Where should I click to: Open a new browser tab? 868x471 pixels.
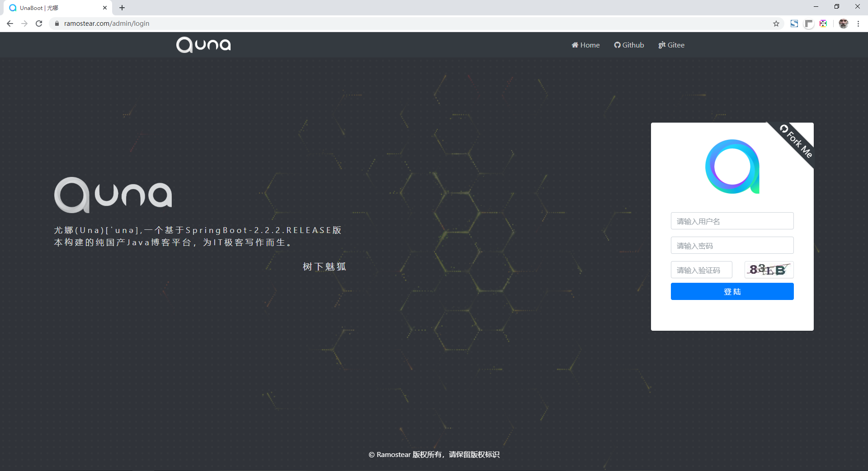[122, 8]
